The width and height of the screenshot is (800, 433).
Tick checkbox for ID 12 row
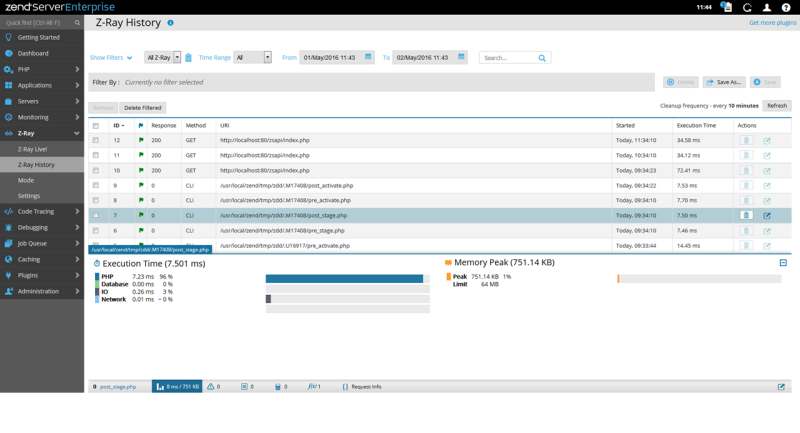point(95,140)
